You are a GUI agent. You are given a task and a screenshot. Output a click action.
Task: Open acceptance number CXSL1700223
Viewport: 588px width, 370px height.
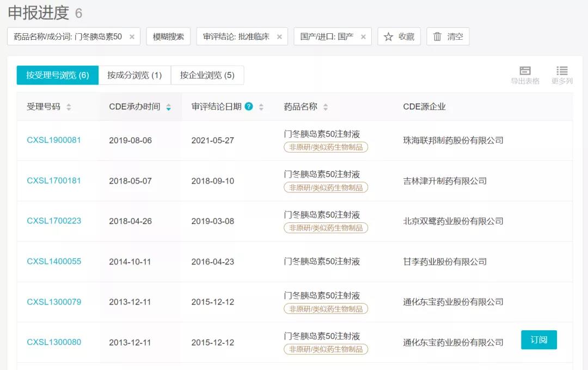(x=54, y=221)
